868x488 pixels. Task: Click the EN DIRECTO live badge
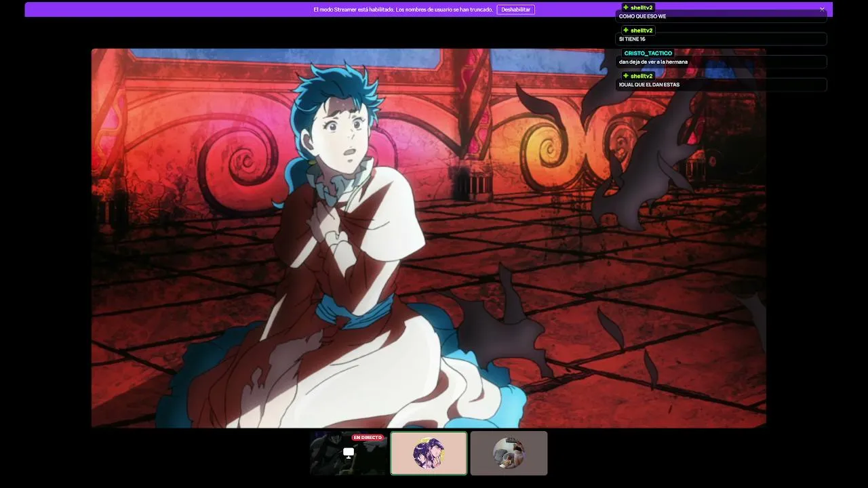[368, 437]
